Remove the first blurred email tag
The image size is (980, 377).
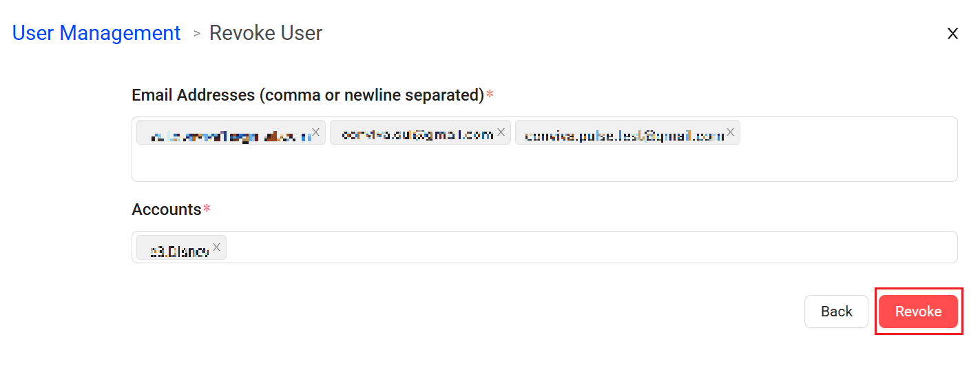(315, 132)
